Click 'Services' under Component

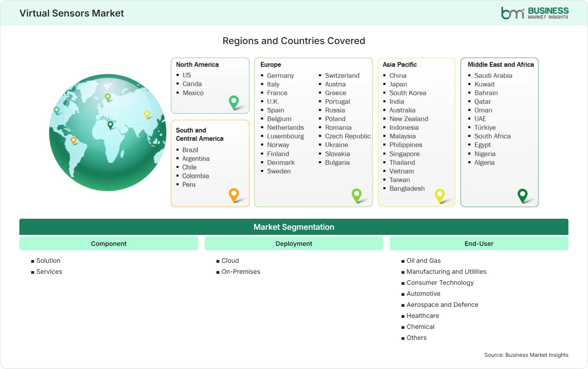(49, 271)
